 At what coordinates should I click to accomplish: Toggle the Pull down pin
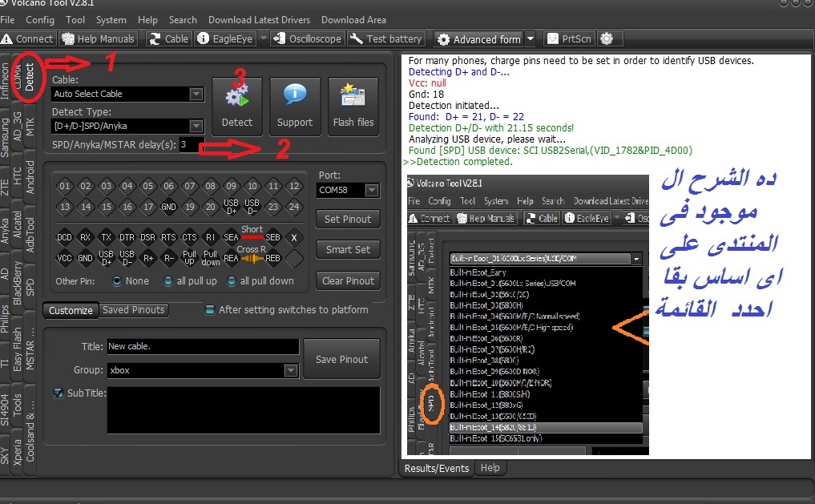(210, 258)
